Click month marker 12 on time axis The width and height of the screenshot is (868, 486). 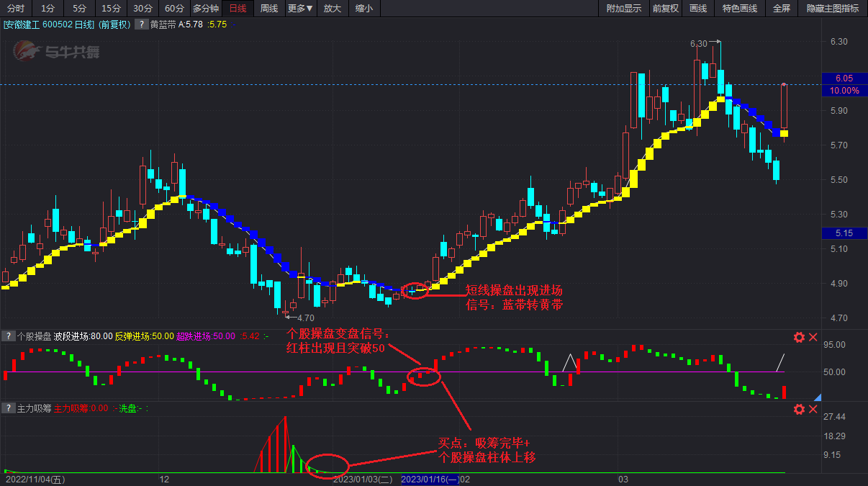click(x=164, y=479)
